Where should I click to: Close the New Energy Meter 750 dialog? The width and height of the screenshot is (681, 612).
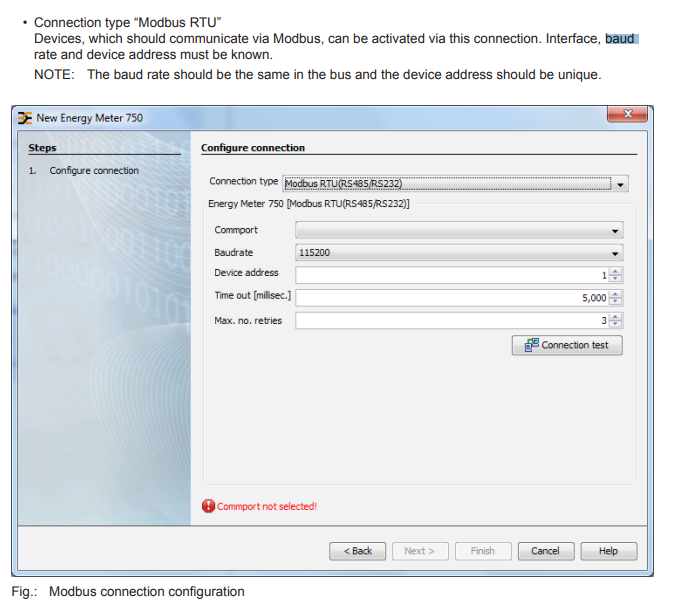627,116
